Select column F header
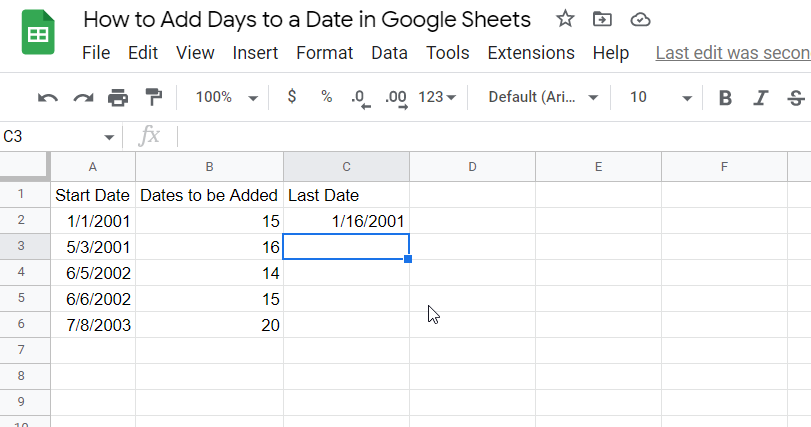Image resolution: width=811 pixels, height=427 pixels. [724, 166]
